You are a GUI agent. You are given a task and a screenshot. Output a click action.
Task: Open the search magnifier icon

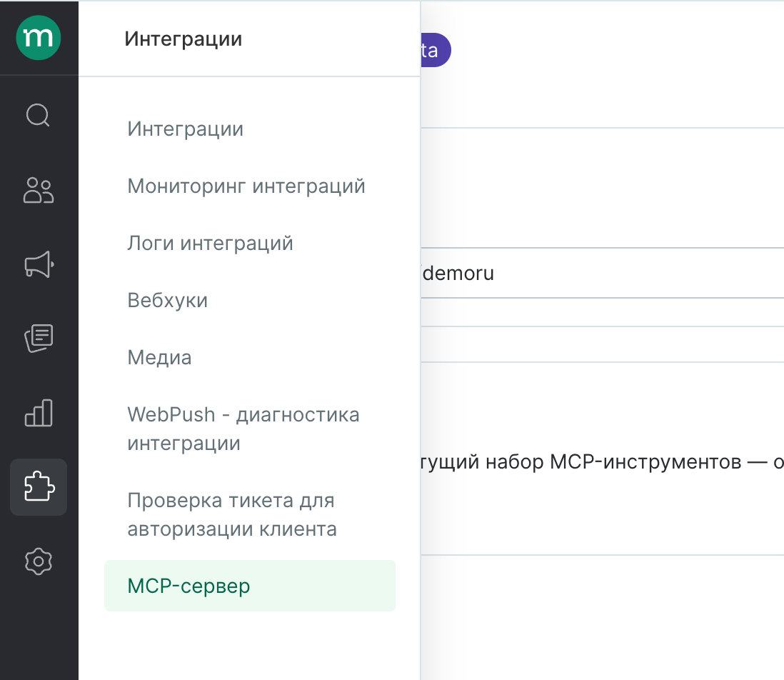(x=39, y=115)
